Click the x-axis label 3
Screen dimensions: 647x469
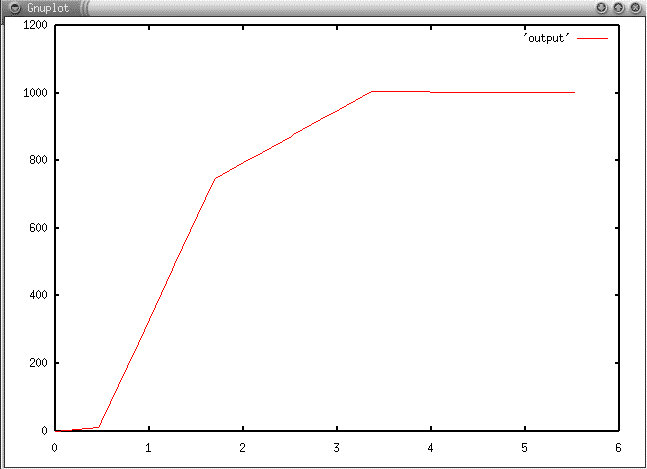[337, 448]
